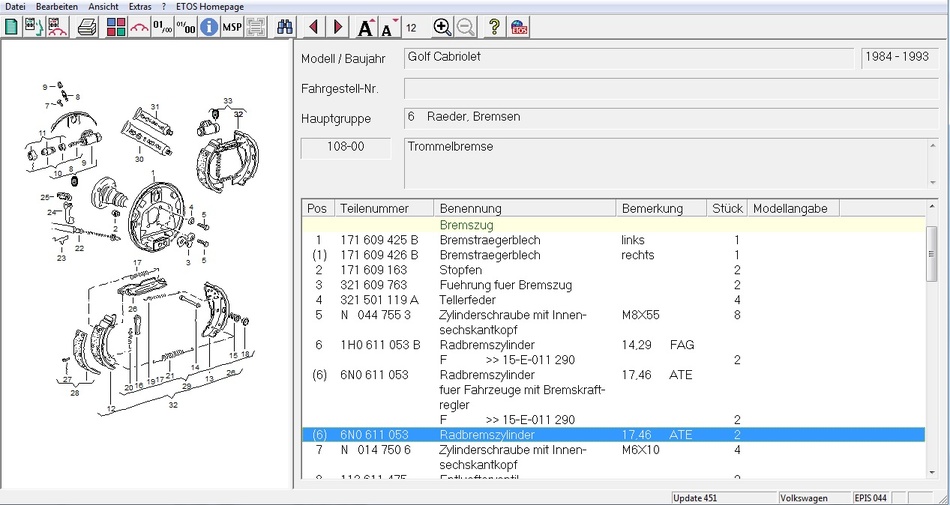The image size is (950, 505).
Task: Click the Teilenummer column header
Action: 384,208
